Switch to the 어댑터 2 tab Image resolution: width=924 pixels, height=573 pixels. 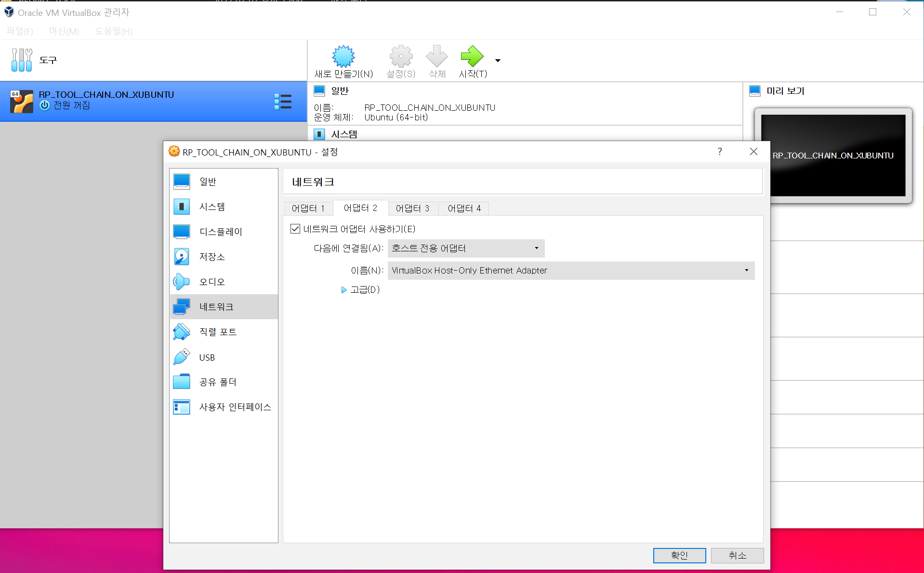tap(360, 208)
